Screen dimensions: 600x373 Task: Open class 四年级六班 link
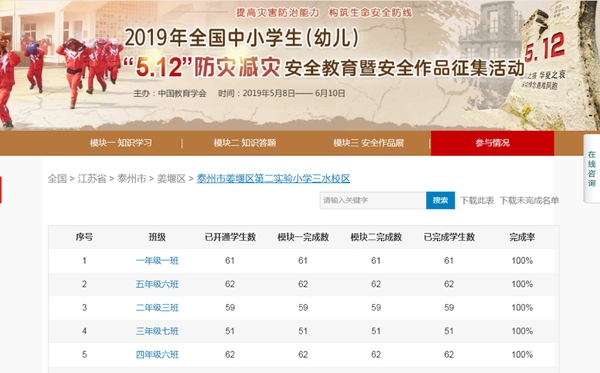(157, 355)
